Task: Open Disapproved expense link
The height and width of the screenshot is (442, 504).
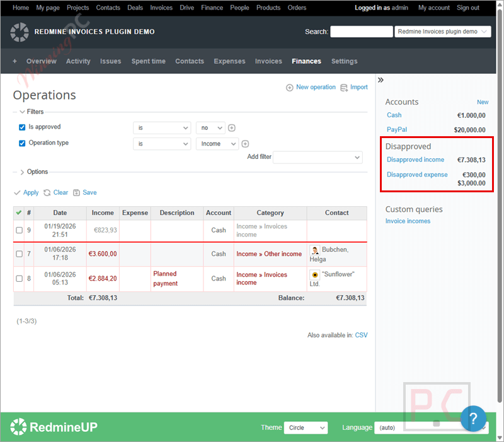Action: [x=417, y=175]
